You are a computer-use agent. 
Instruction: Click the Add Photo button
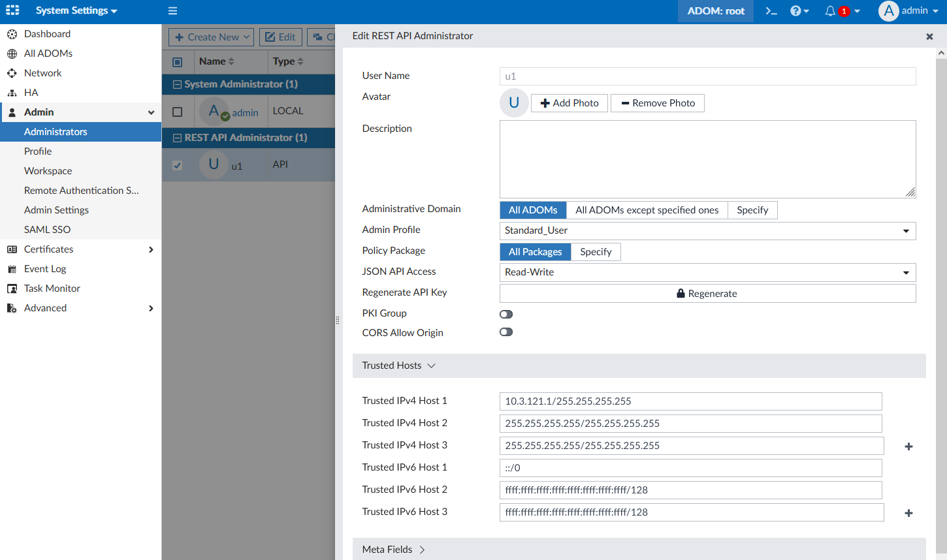click(x=570, y=103)
